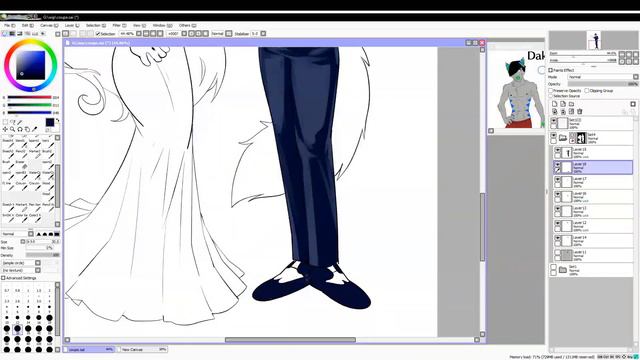Adjust the red channel slider
The height and width of the screenshot is (360, 640).
(x=29, y=98)
